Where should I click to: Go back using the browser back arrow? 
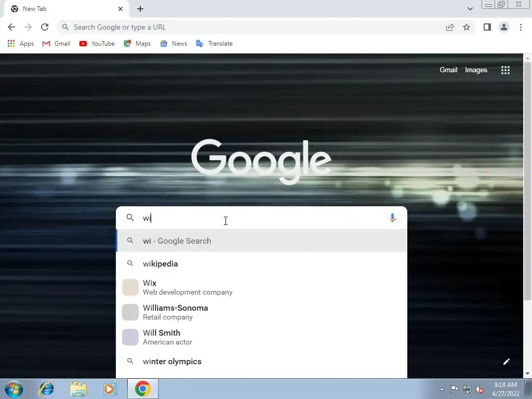[11, 27]
